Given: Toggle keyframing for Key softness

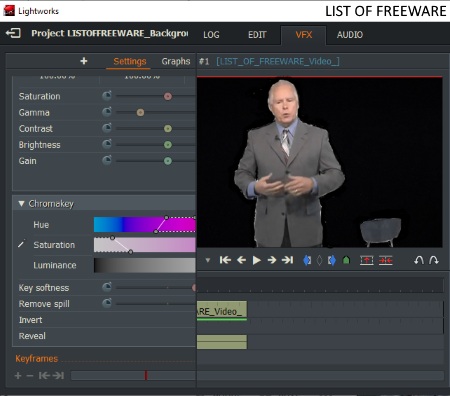Looking at the screenshot, I should pos(107,287).
